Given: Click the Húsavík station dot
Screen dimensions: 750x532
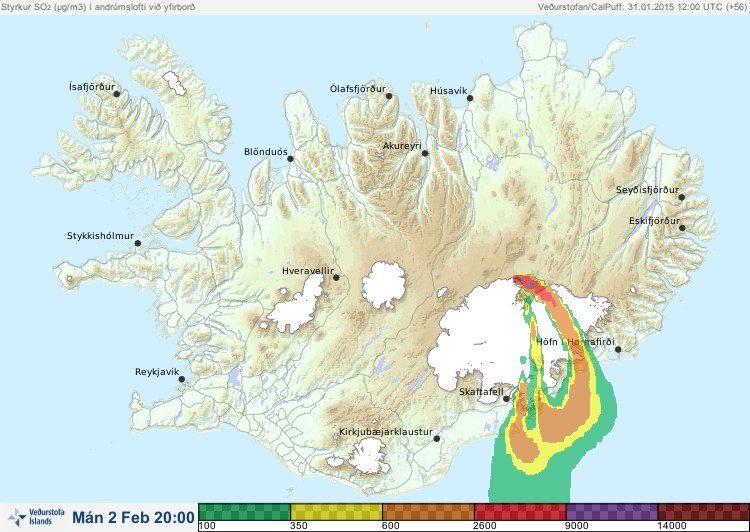Looking at the screenshot, I should (x=470, y=98).
